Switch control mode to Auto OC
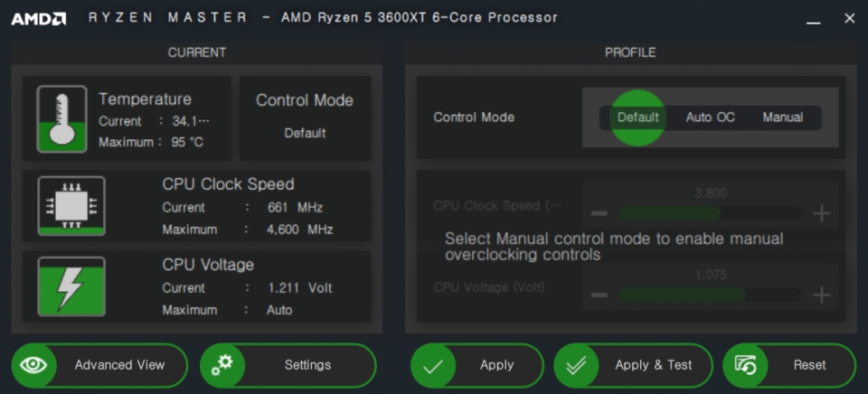 tap(710, 117)
